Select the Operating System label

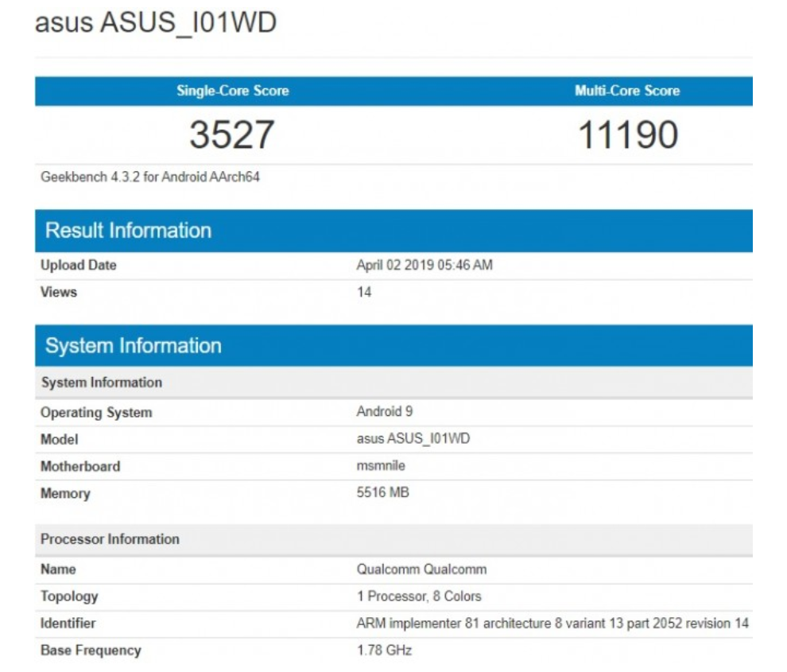[x=96, y=412]
